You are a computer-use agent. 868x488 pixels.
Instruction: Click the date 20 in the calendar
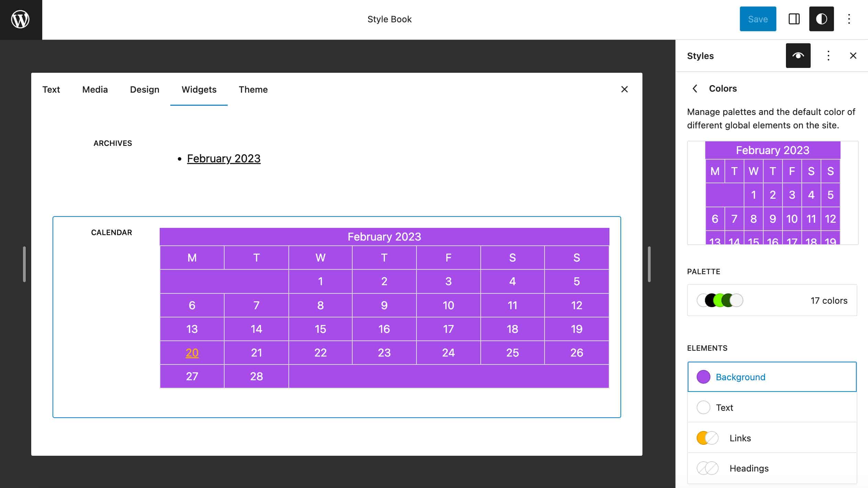[x=192, y=353]
